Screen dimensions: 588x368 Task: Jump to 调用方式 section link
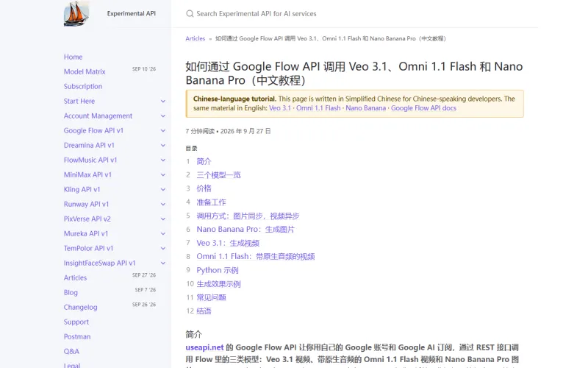point(248,216)
